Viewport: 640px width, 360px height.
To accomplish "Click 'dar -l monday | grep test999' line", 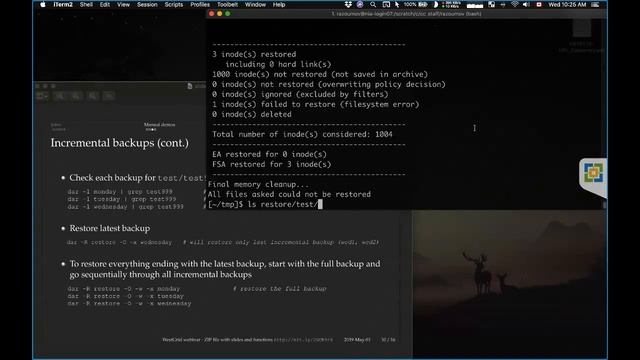I will click(x=120, y=191).
